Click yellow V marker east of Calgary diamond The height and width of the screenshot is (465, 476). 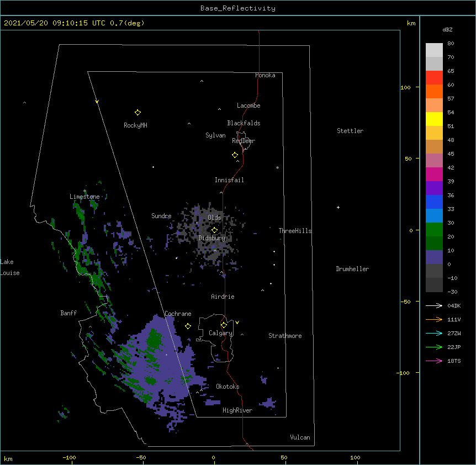237,323
